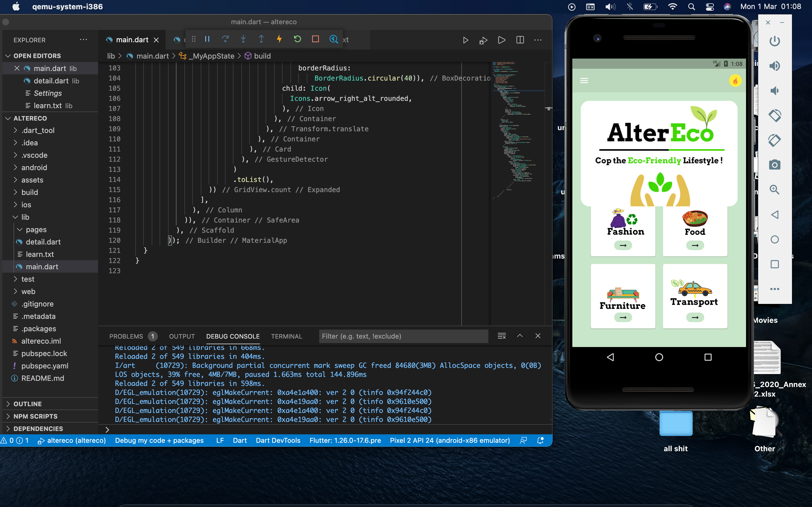This screenshot has width=812, height=507.
Task: Open Dart DevTools widget inspector icon
Action: click(x=333, y=39)
